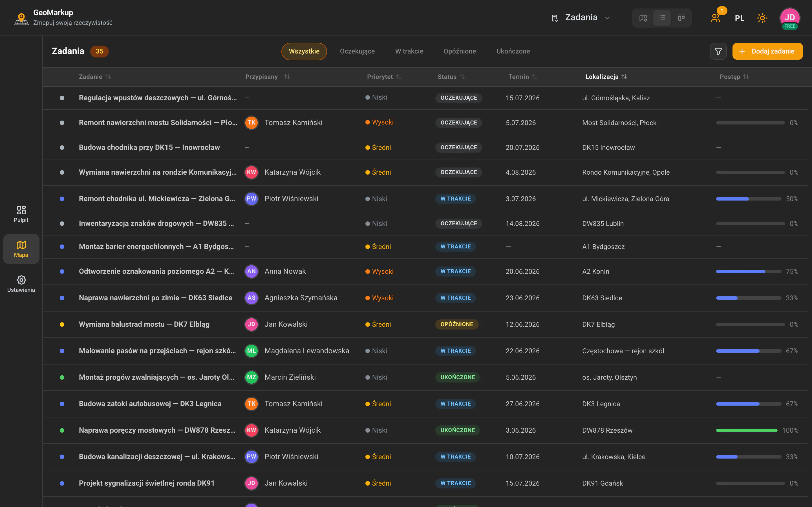The width and height of the screenshot is (812, 507).
Task: Switch to map view icon
Action: (x=643, y=18)
